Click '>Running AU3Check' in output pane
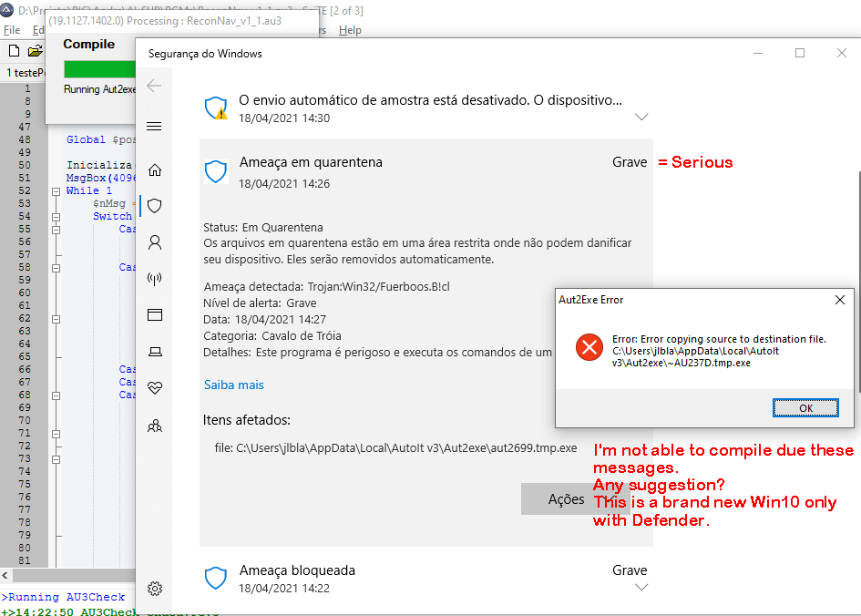The height and width of the screenshot is (616, 861). (63, 598)
